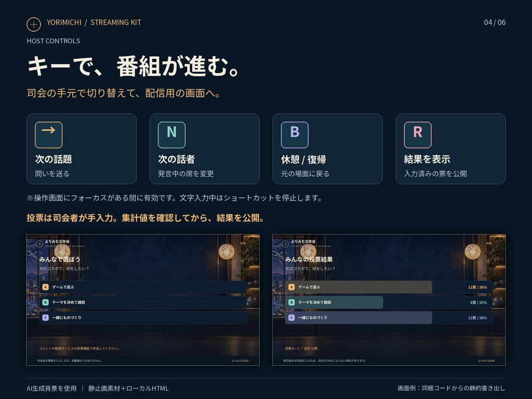532x399 pixels.
Task: Click the footer text AI生成背景を使用
Action: 51,389
